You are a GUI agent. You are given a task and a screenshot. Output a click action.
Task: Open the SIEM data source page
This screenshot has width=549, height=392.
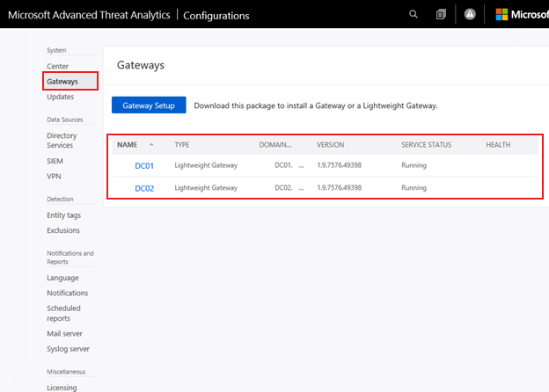(55, 161)
